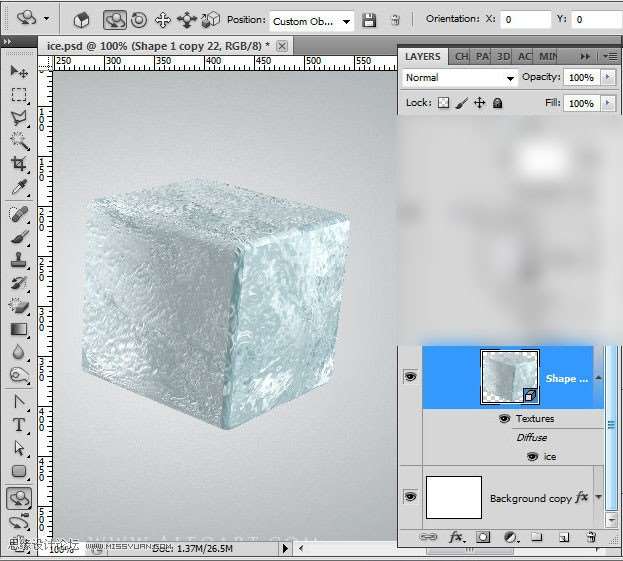Toggle lock all
This screenshot has height=561, width=623.
497,103
